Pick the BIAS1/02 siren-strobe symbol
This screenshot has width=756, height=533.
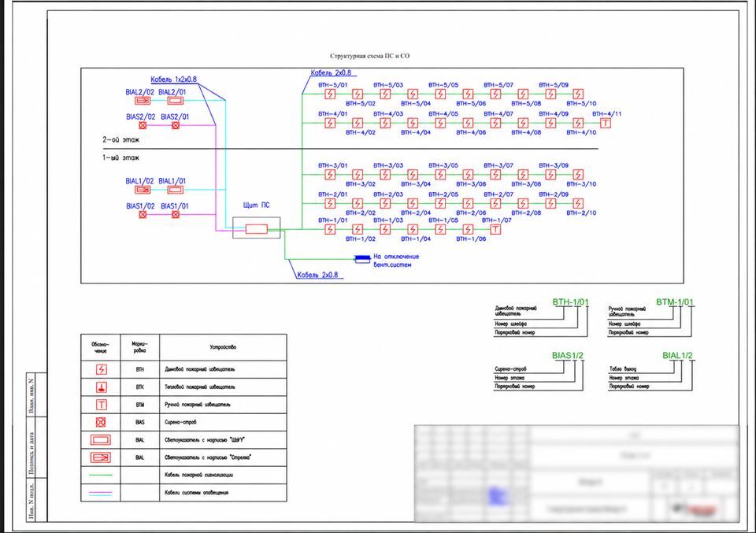pyautogui.click(x=143, y=214)
